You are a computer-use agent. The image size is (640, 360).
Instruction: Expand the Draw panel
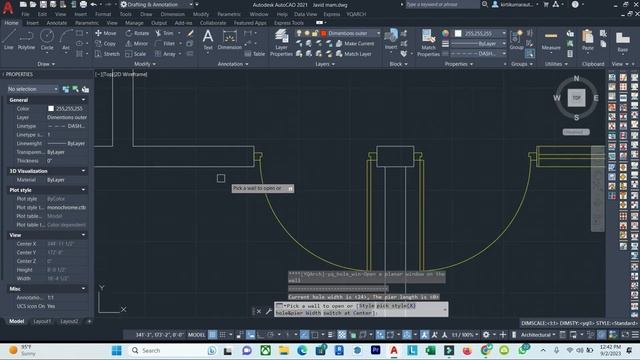click(46, 64)
